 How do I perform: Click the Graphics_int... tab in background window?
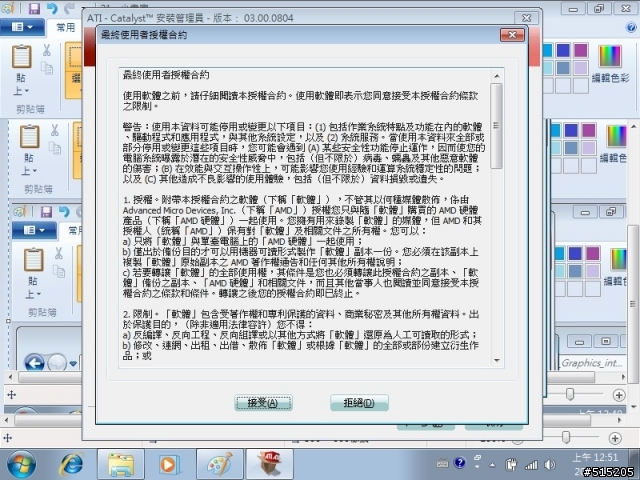point(592,362)
